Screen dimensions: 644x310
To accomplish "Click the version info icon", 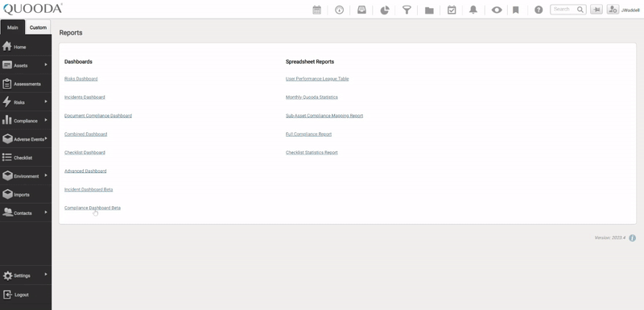I will 633,238.
